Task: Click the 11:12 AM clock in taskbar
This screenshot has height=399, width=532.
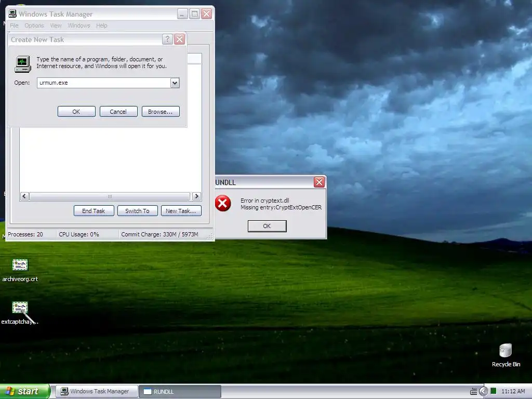Action: click(x=513, y=391)
